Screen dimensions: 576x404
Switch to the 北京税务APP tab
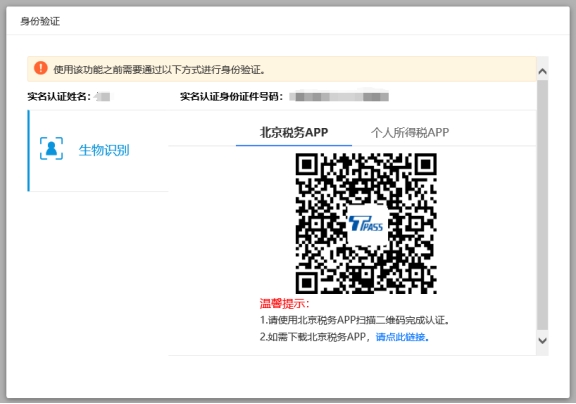[294, 132]
